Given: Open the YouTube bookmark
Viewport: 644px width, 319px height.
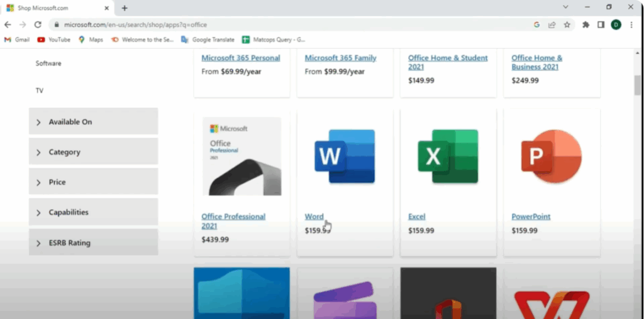Looking at the screenshot, I should tap(54, 40).
